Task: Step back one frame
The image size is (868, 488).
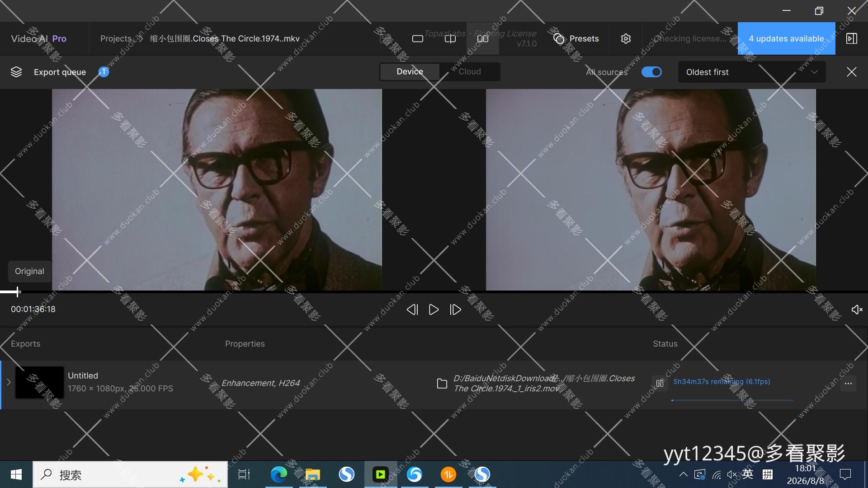Action: 412,310
